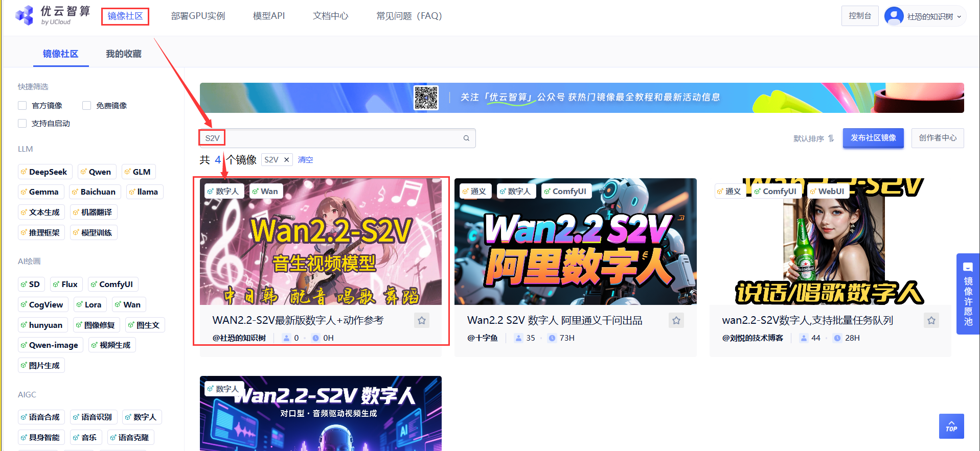Click the 发布社区镜像 button
Screen dimensions: 980x451
[873, 138]
